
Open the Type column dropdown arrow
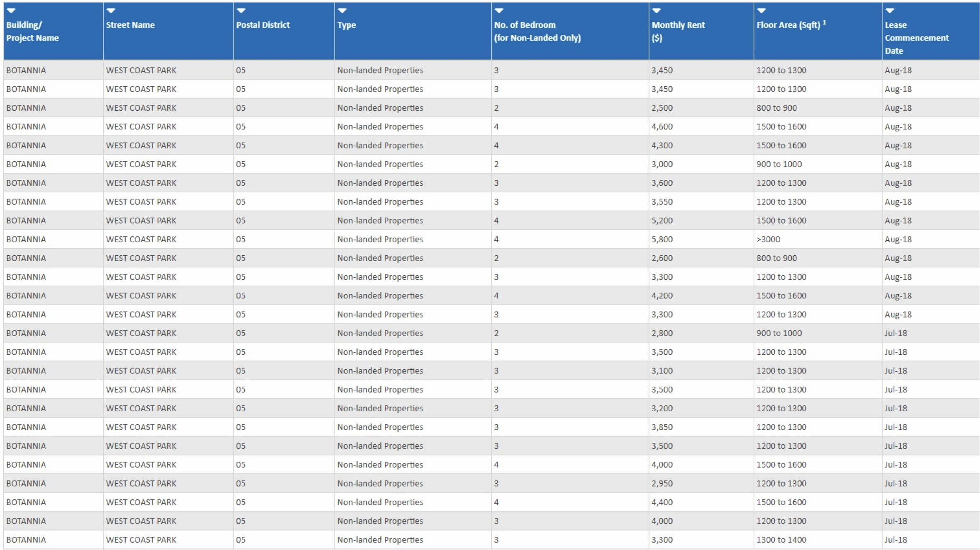(x=342, y=11)
